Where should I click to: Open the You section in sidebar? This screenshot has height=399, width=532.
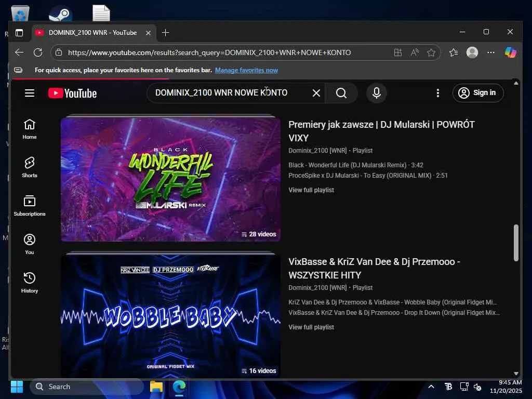pos(30,244)
